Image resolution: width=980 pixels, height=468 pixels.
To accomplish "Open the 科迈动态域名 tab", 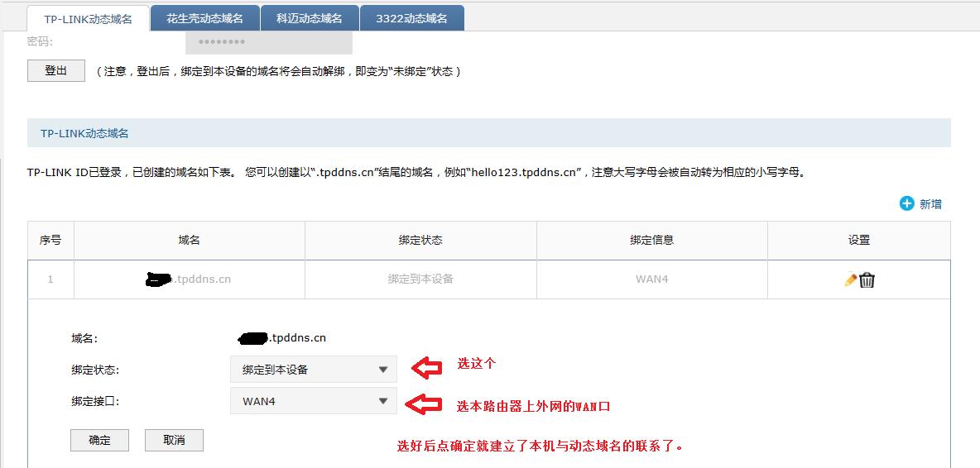I will click(x=310, y=18).
